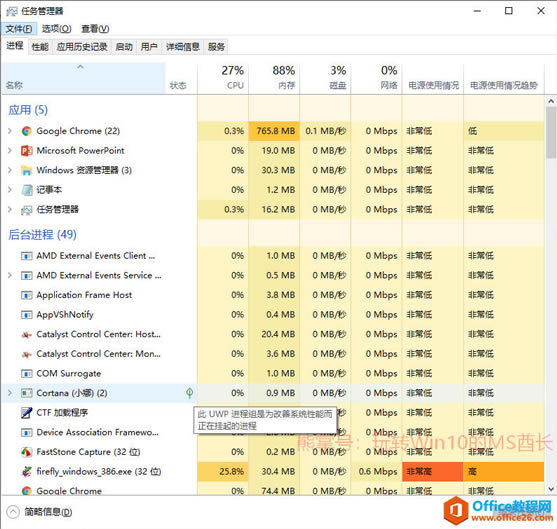
Task: Select the 后台进程 (49) group header
Action: pyautogui.click(x=42, y=234)
